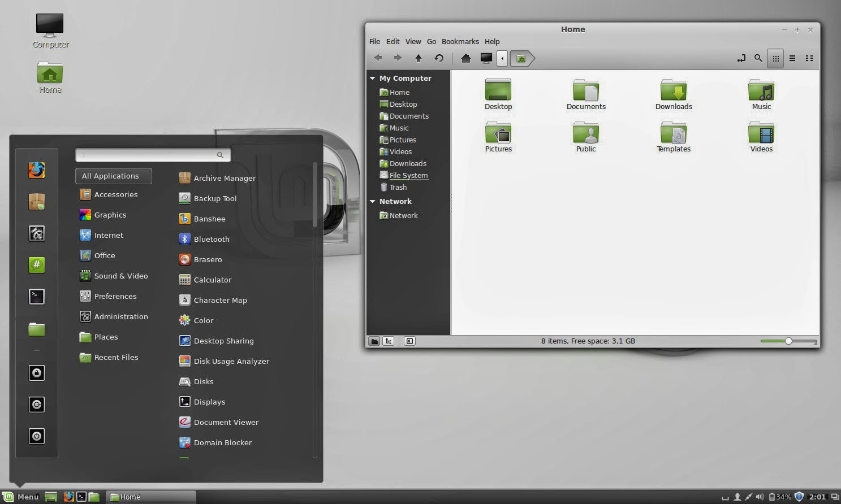Refresh the Home folder view
The height and width of the screenshot is (504, 841).
click(439, 58)
